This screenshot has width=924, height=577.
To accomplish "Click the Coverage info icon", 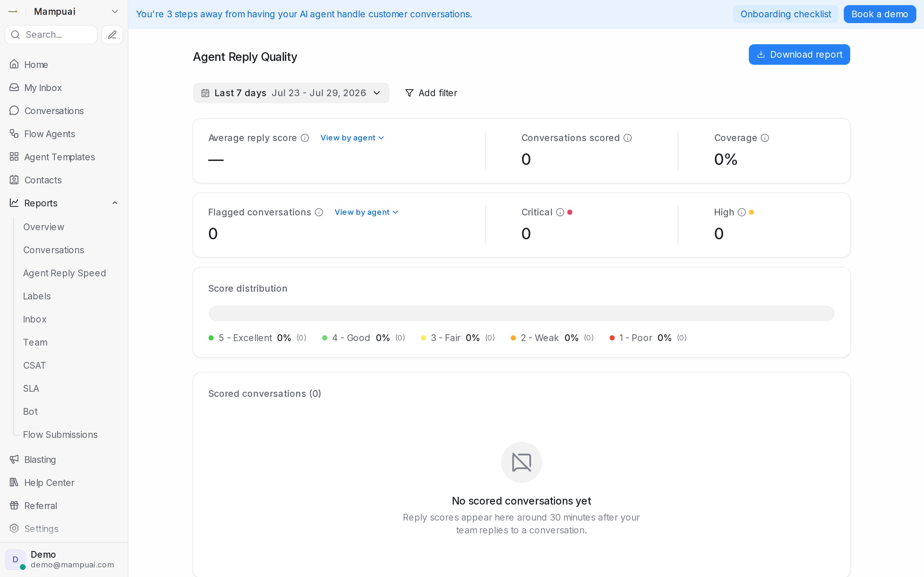I will coord(765,138).
